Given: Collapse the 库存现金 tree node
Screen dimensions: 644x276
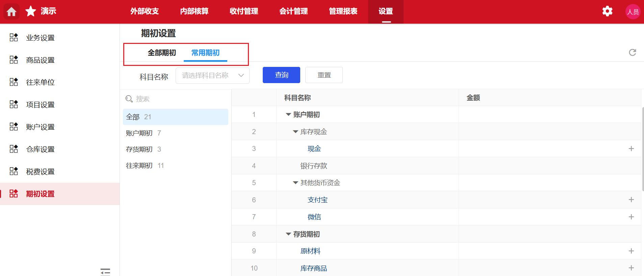Looking at the screenshot, I should tap(295, 132).
